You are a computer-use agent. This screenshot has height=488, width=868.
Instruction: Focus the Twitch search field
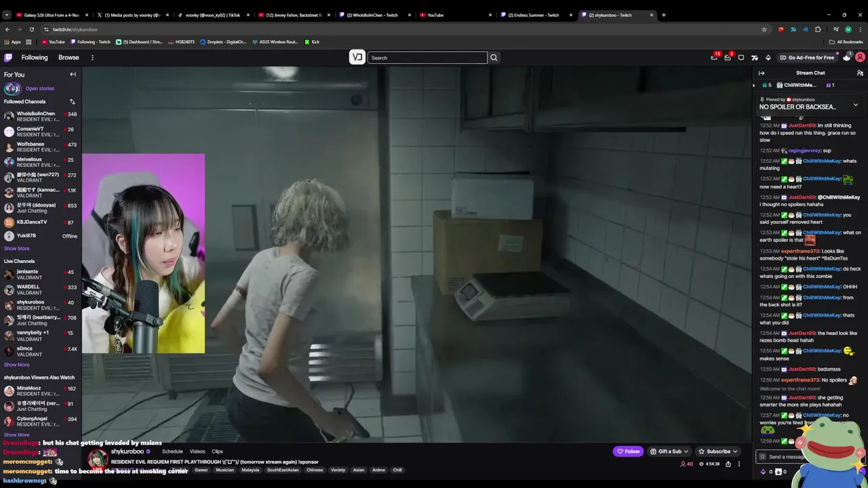coord(427,58)
